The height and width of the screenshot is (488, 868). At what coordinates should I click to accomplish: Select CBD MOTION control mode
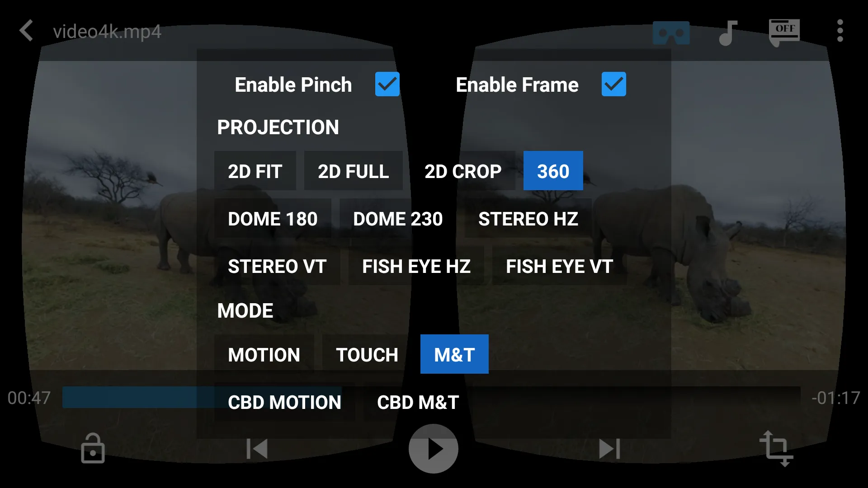coord(284,402)
